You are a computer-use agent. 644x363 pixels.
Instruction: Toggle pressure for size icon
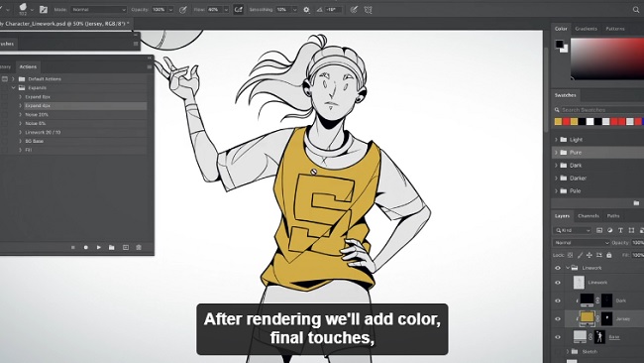(x=354, y=10)
